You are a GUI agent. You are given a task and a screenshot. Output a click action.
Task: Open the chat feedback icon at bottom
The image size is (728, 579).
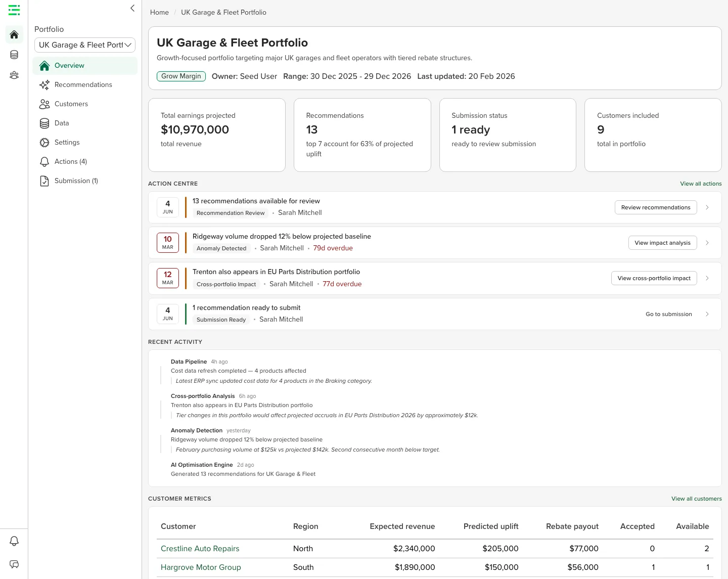coord(14,564)
